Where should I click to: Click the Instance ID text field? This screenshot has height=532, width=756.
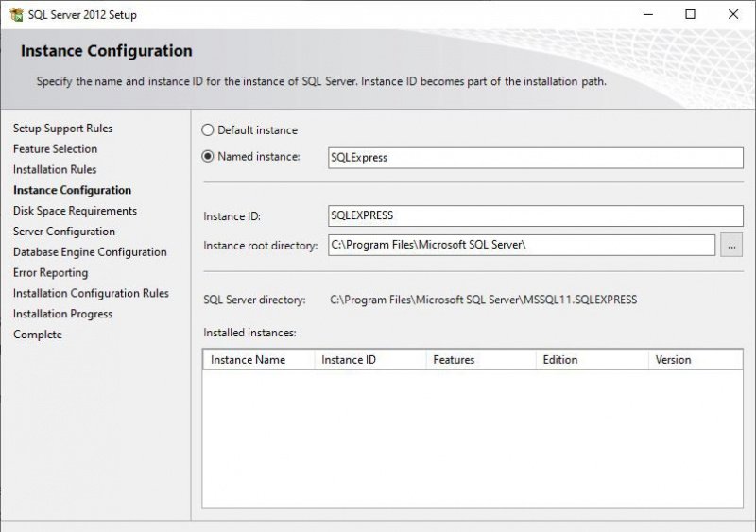click(x=536, y=215)
